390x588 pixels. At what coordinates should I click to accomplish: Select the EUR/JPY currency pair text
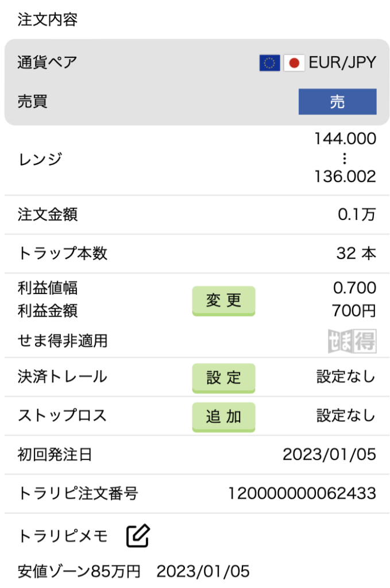(342, 63)
